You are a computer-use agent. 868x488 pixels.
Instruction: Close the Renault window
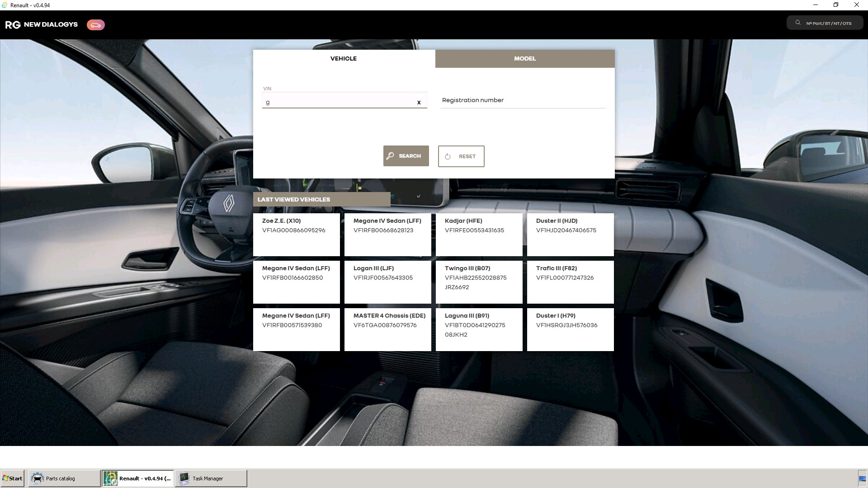pyautogui.click(x=857, y=5)
